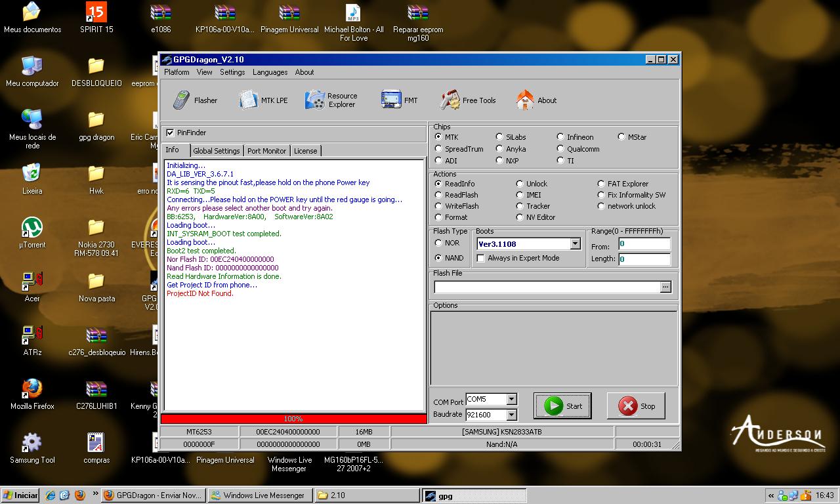Browse for flash file with ellipsis button
Image resolution: width=840 pixels, height=504 pixels.
point(665,287)
